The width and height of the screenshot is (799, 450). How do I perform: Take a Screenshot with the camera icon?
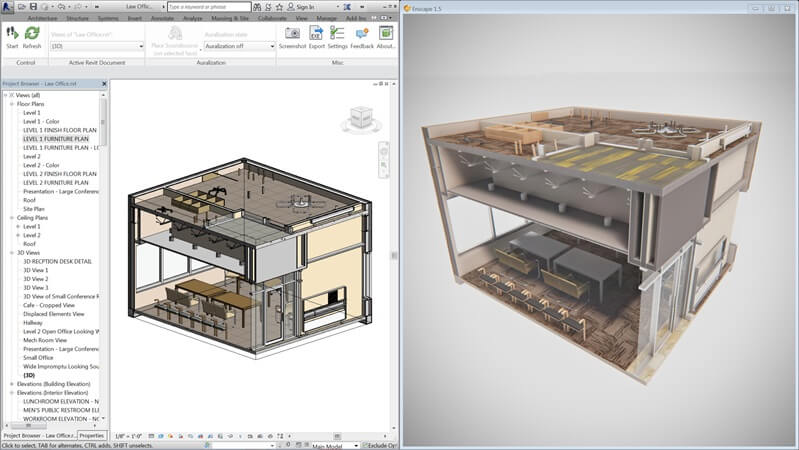292,34
